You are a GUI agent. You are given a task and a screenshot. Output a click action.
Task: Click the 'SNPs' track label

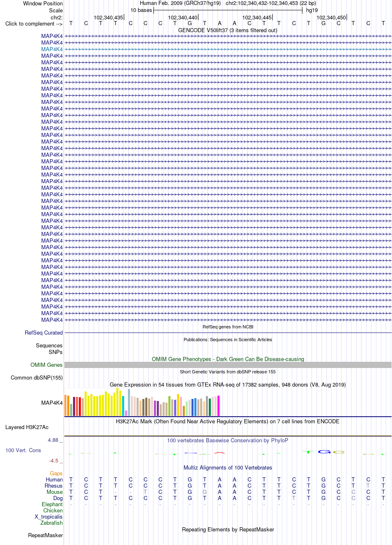coord(56,352)
